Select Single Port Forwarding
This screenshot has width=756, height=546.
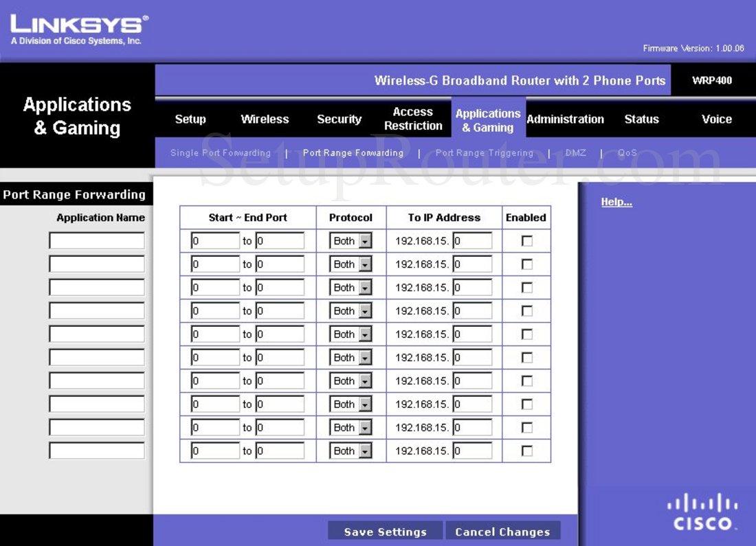220,152
